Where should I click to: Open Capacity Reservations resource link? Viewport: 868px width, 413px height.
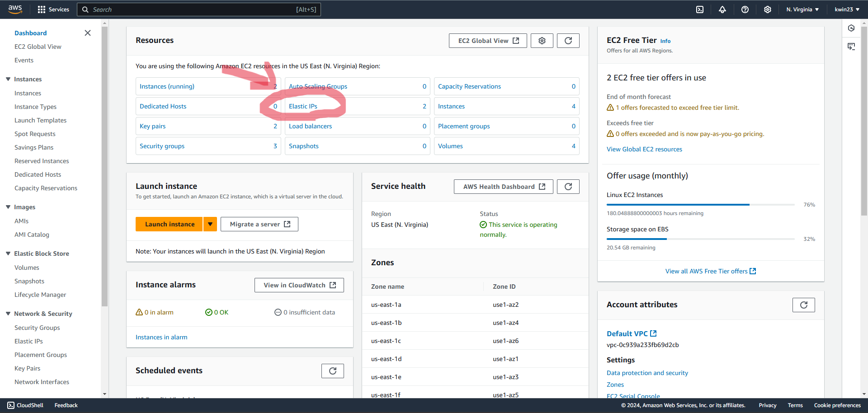coord(469,86)
